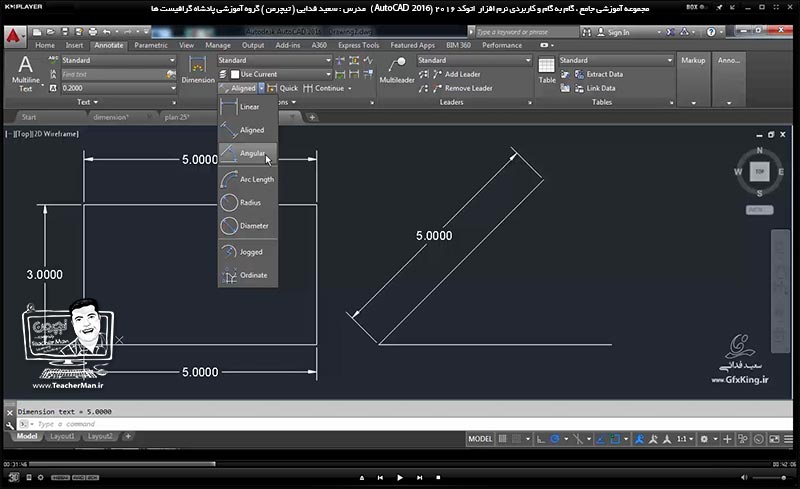Choose Aligned in the open dimension list
This screenshot has height=489, width=800.
point(248,130)
